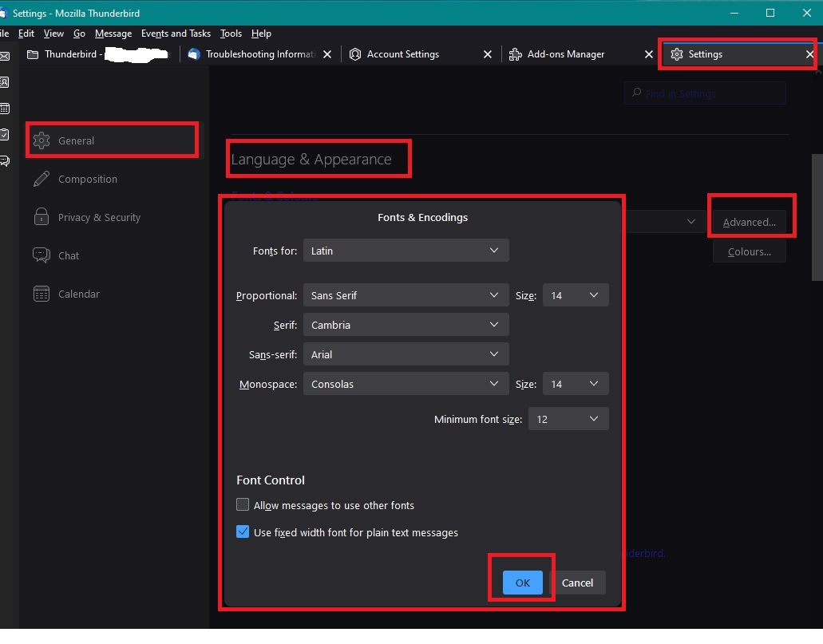This screenshot has height=644, width=823.
Task: Click the Composition pencil icon
Action: click(x=42, y=179)
